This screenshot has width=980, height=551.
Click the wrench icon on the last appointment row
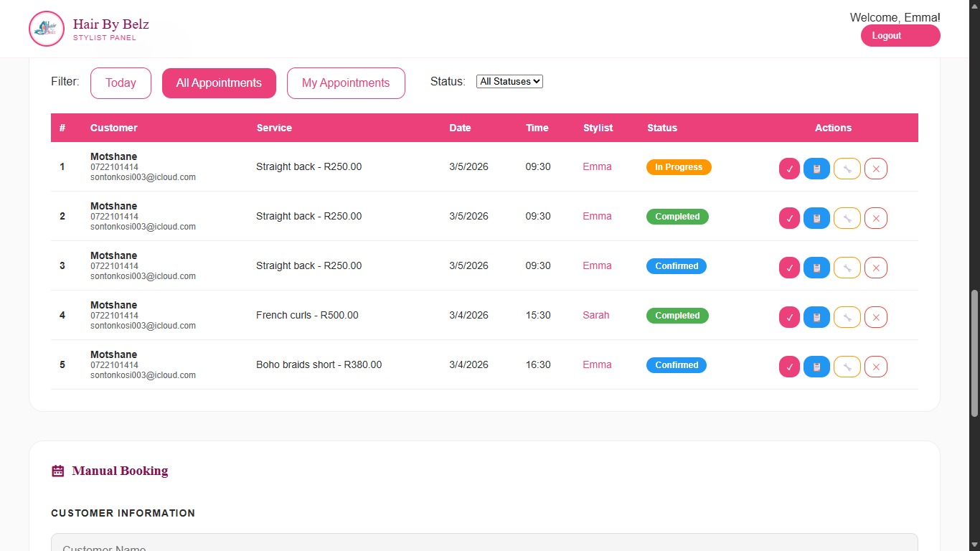point(847,366)
